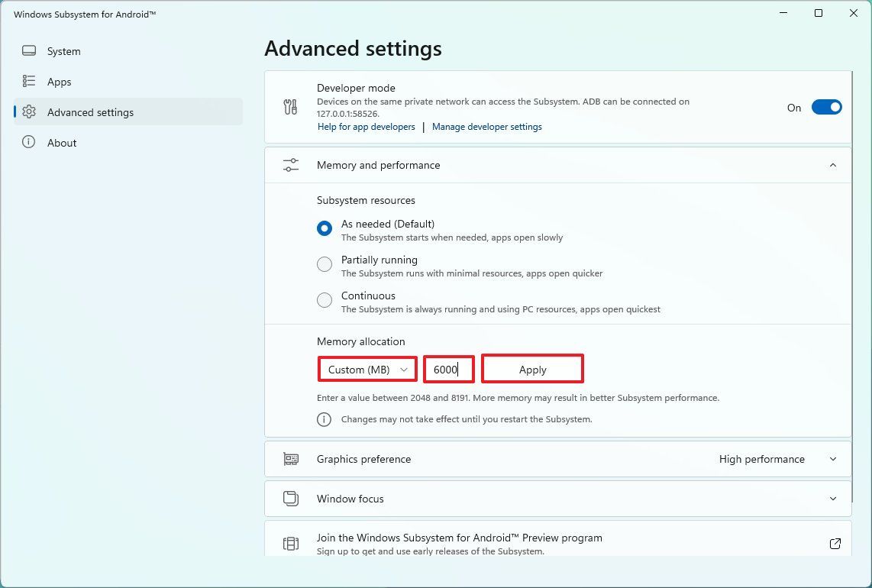The image size is (872, 588).
Task: Go to the Advanced settings page
Action: coord(90,111)
